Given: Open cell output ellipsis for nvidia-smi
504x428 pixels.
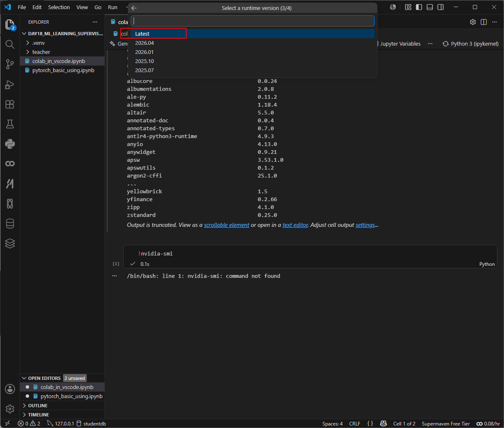Looking at the screenshot, I should (x=114, y=276).
